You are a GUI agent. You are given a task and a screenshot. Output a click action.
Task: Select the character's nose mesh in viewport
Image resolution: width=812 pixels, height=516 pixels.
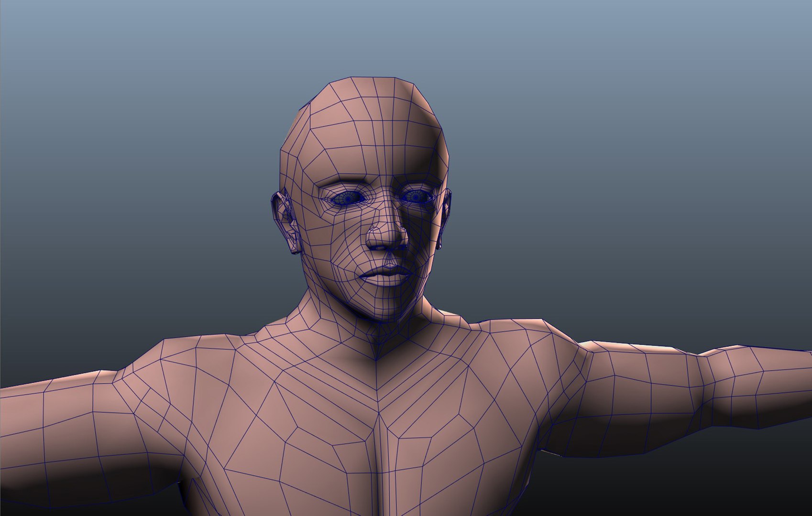[x=387, y=231]
